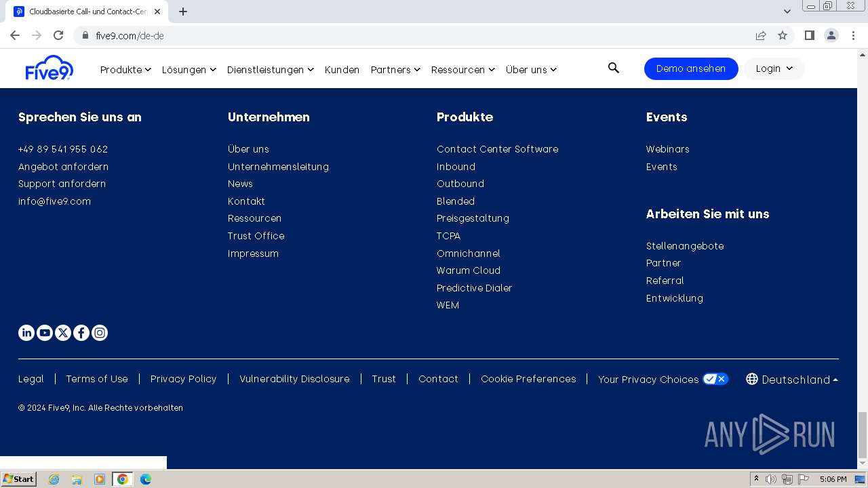
Task: Expand the Lösungen menu
Action: point(189,70)
